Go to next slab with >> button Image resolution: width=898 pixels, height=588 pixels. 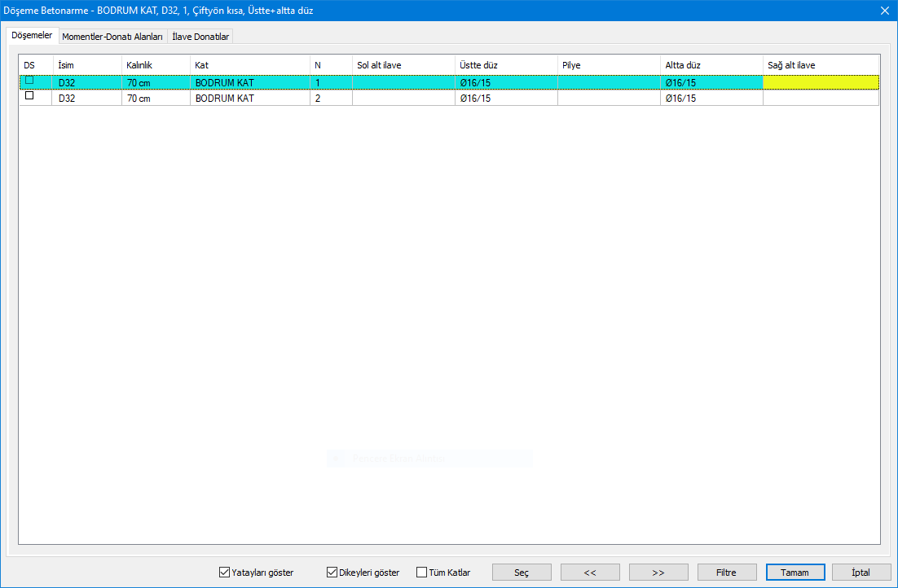[658, 573]
